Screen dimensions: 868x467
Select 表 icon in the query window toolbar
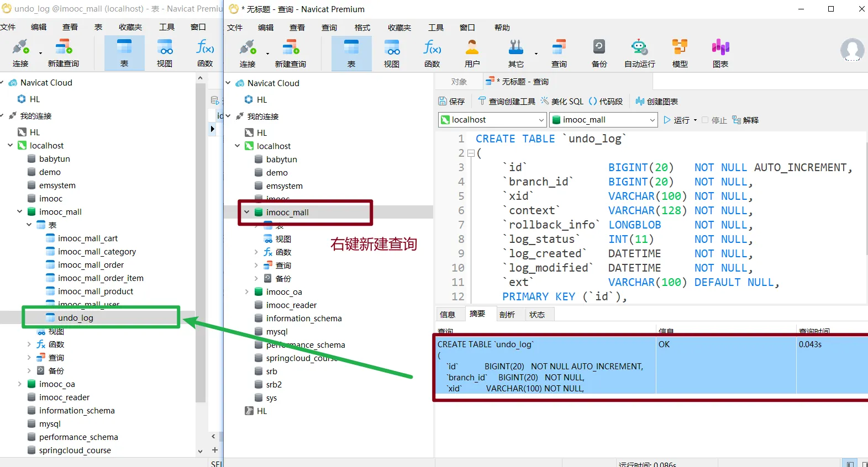351,47
